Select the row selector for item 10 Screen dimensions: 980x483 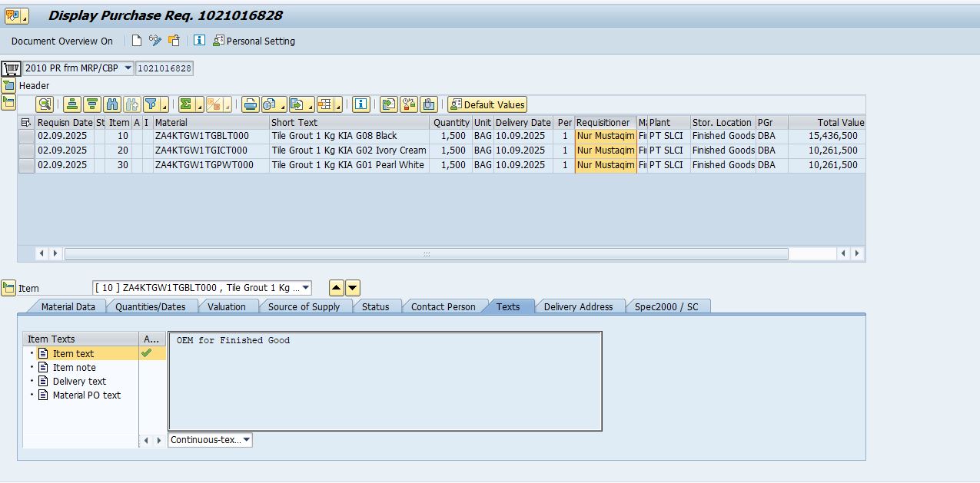[26, 136]
